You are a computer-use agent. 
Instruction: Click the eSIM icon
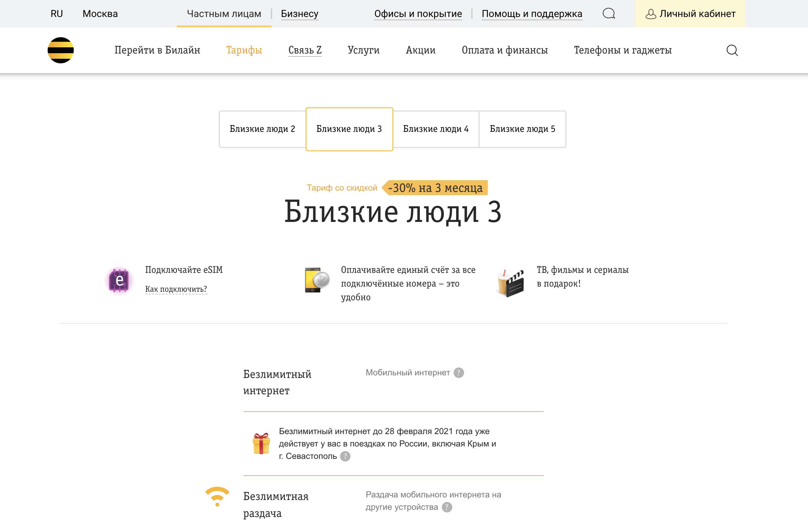pos(119,280)
